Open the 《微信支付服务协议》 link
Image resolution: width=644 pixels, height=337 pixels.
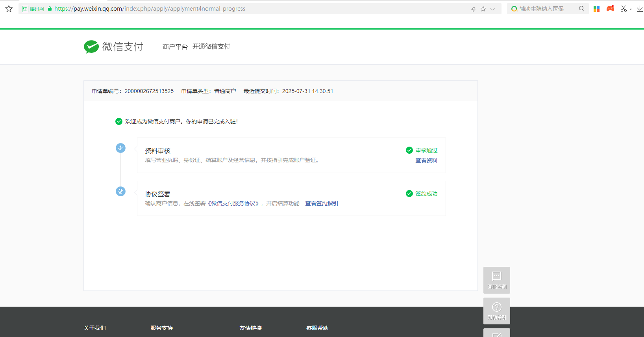pos(233,203)
